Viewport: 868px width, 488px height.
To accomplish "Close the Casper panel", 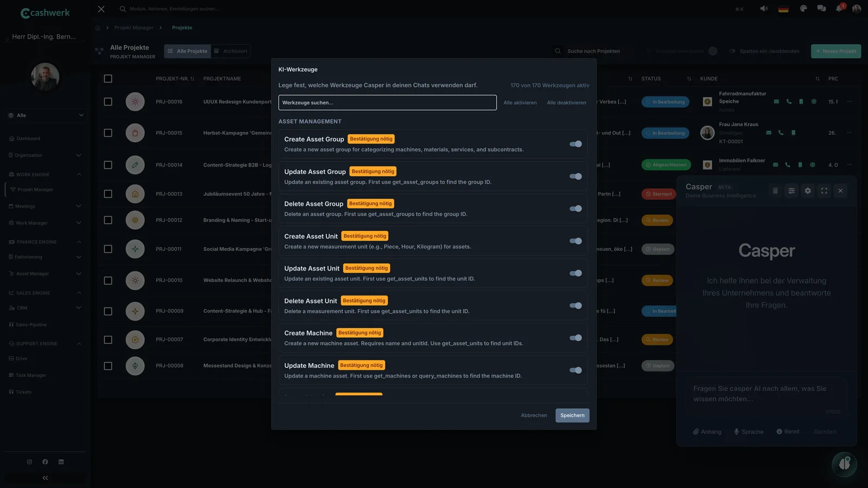I will 840,191.
